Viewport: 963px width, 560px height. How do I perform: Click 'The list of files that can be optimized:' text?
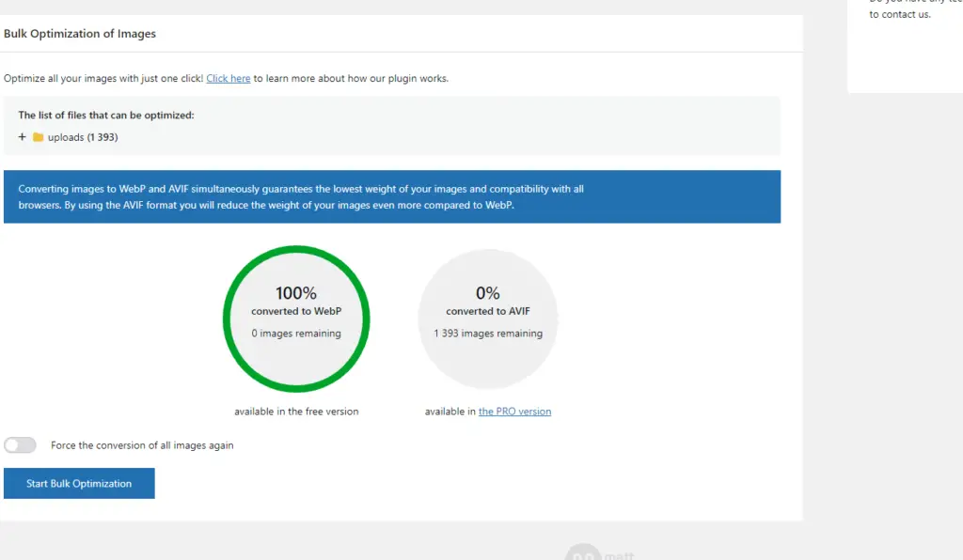pos(106,116)
